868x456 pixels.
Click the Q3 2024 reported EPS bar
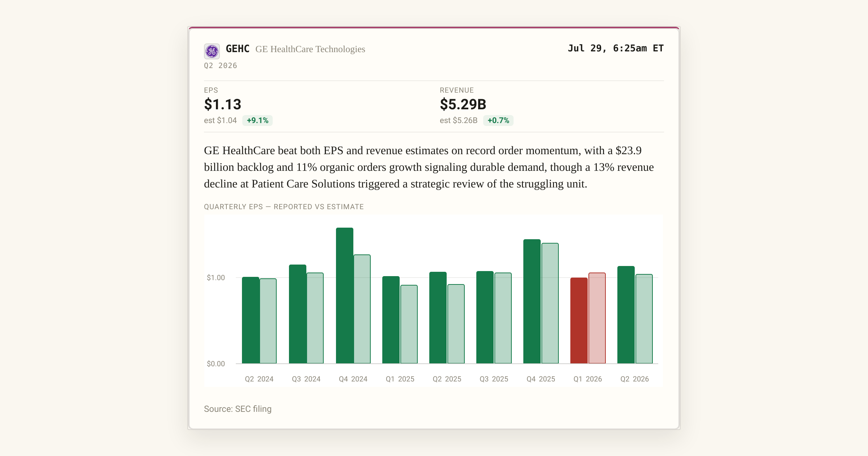[298, 314]
